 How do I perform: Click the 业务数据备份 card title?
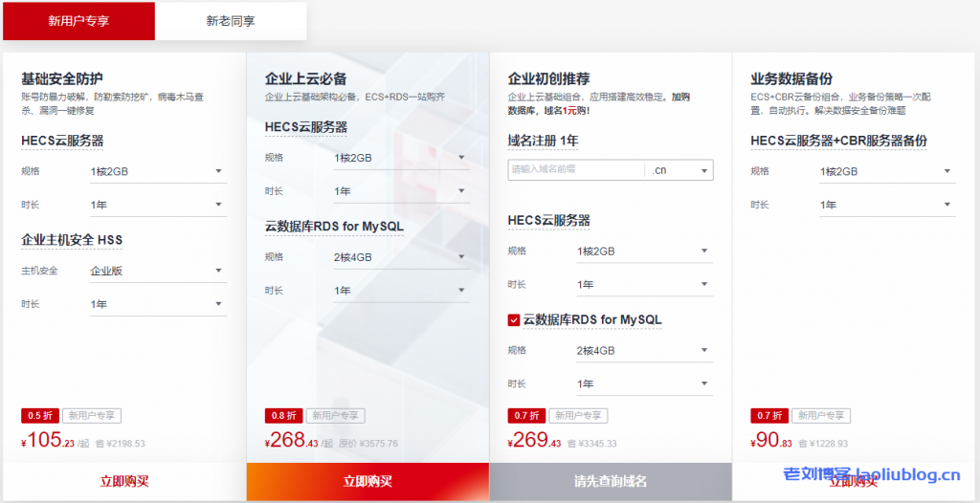point(791,79)
